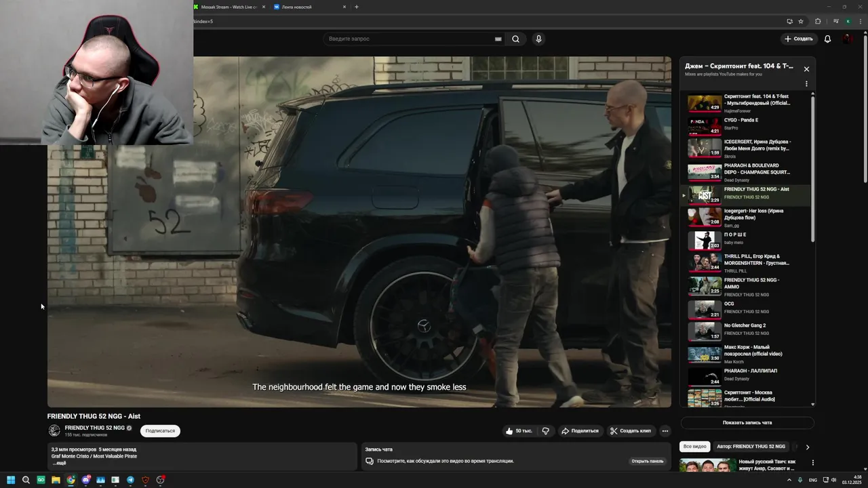
Task: Click Создать клип button
Action: [x=631, y=431]
